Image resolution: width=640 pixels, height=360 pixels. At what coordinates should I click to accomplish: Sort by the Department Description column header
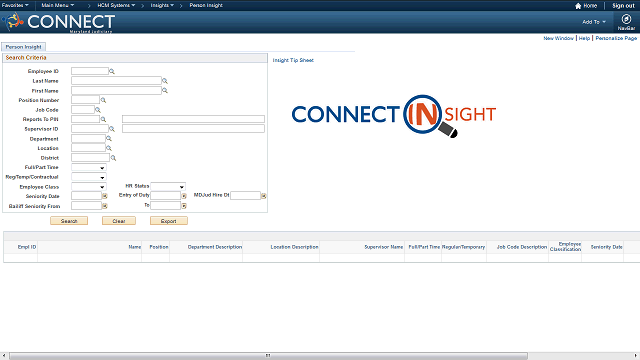point(215,247)
